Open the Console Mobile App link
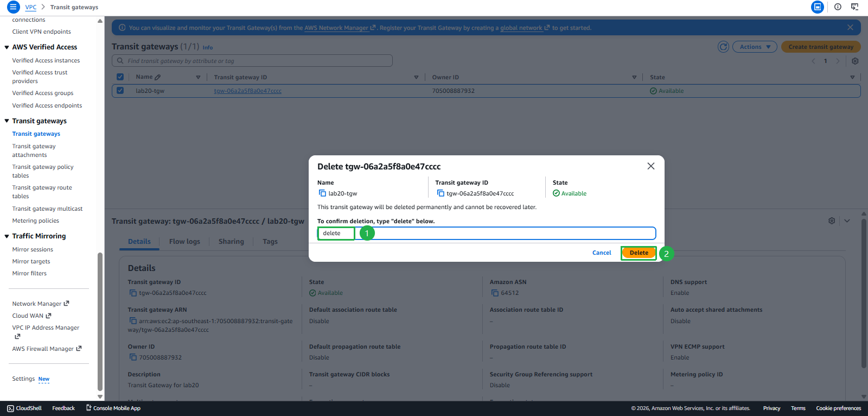Image resolution: width=868 pixels, height=416 pixels. 113,408
